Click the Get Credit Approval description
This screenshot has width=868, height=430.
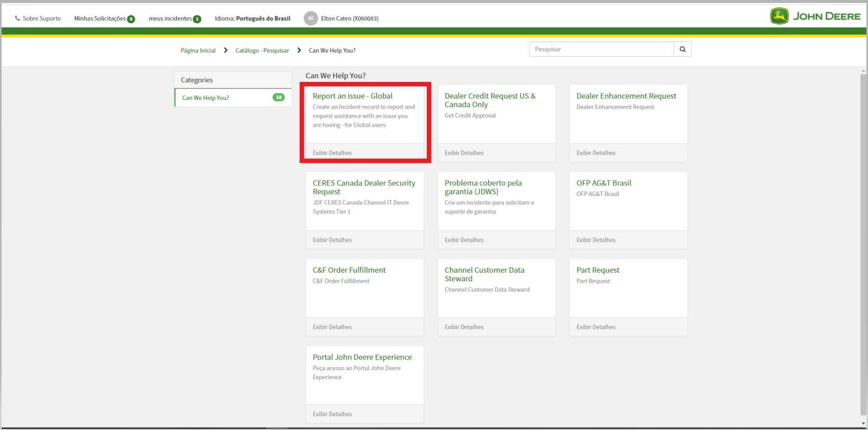470,115
